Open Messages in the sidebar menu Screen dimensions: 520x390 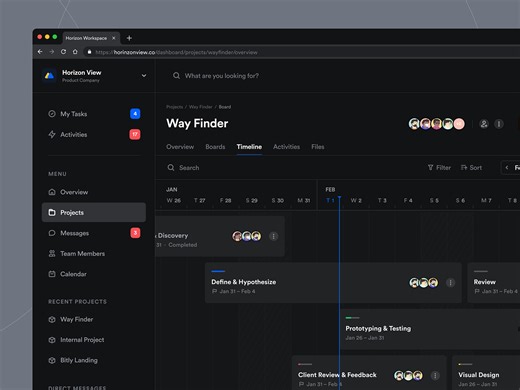[75, 233]
